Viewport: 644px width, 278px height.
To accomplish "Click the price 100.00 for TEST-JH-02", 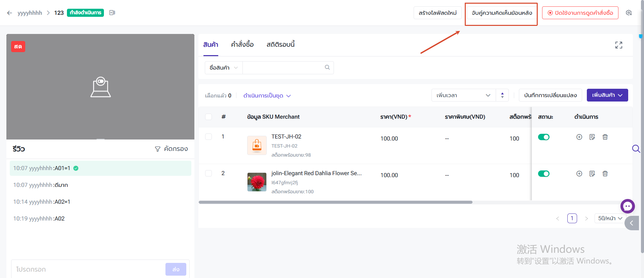I will (x=389, y=138).
